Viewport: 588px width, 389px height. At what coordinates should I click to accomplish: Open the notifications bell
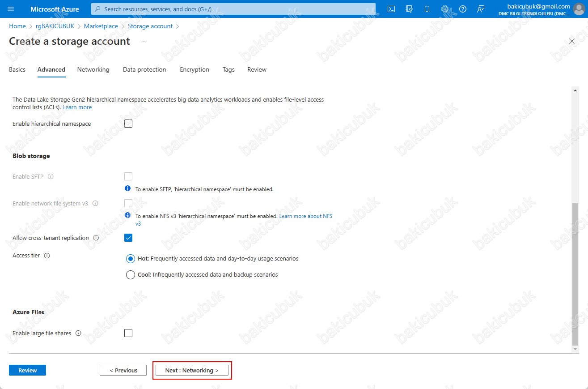coord(427,9)
